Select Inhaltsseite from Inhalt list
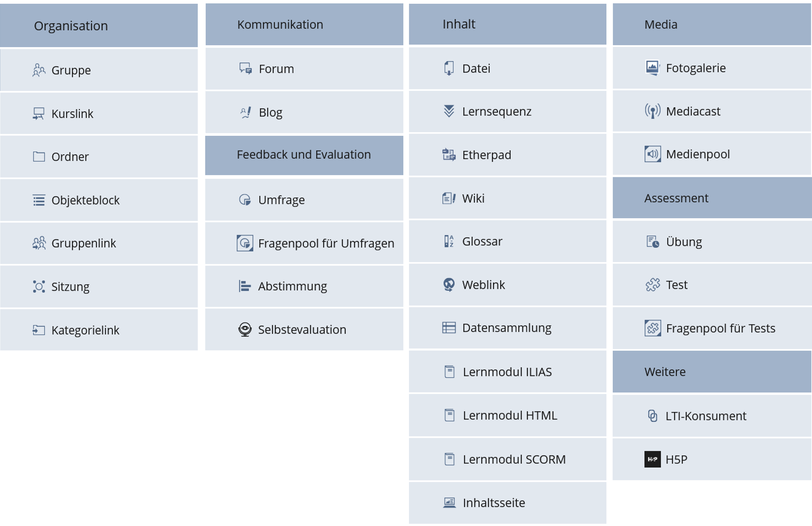 [x=494, y=503]
